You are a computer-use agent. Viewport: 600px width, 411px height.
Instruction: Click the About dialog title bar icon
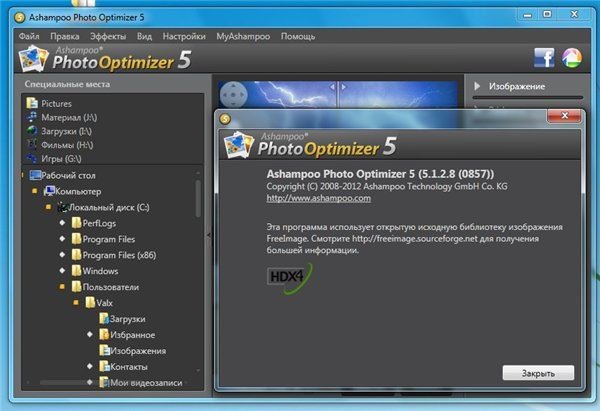pyautogui.click(x=225, y=119)
